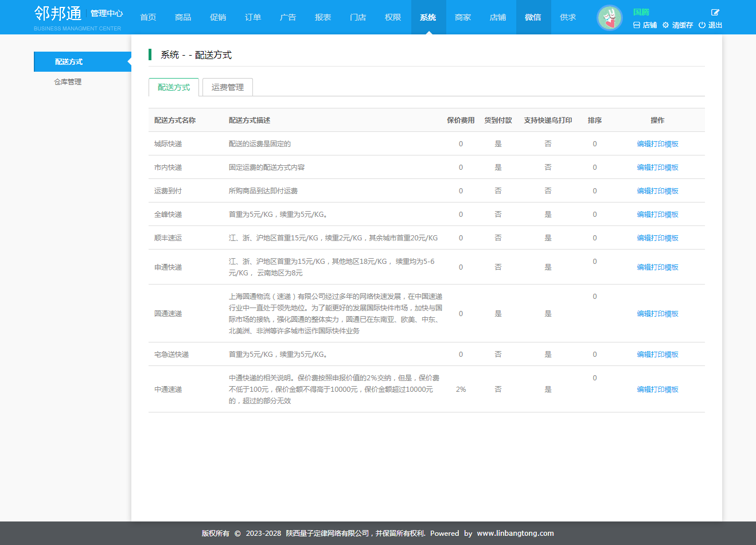This screenshot has height=545, width=756.
Task: Open 仓库管理 in the sidebar
Action: [68, 82]
